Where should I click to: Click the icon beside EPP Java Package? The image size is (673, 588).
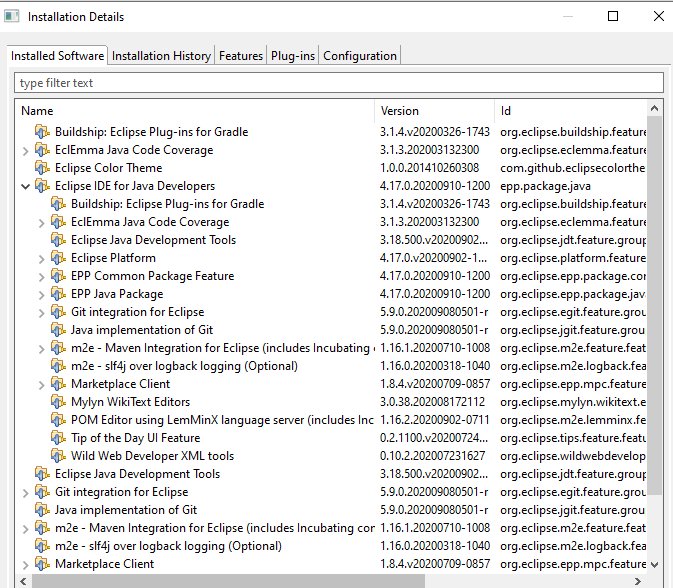(x=58, y=294)
